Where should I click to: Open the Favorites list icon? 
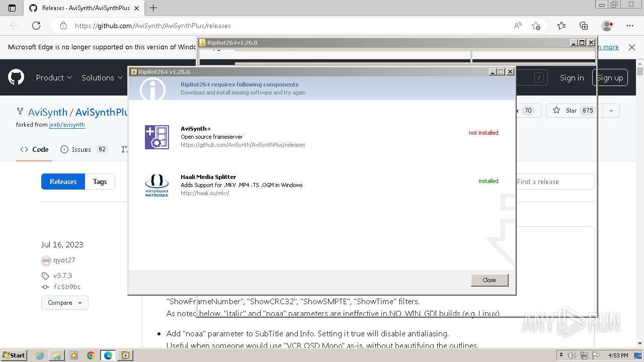point(561,26)
